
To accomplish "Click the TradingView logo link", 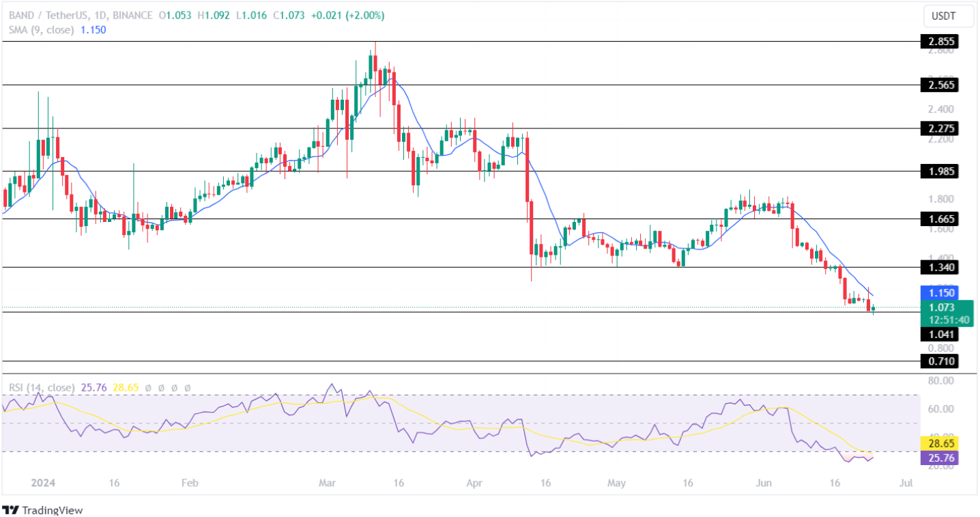I will 42,509.
